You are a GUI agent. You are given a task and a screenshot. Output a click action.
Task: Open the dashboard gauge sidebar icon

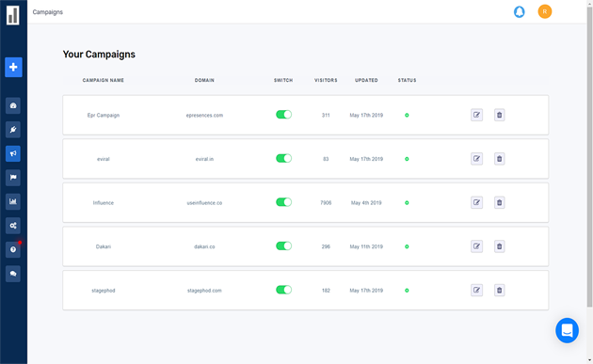(13, 105)
